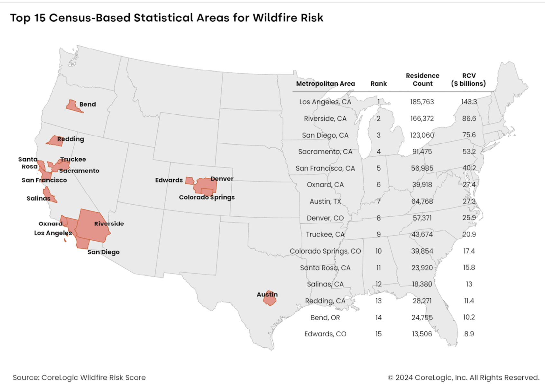This screenshot has width=545, height=392.
Task: Click the San Diego map label
Action: (103, 252)
